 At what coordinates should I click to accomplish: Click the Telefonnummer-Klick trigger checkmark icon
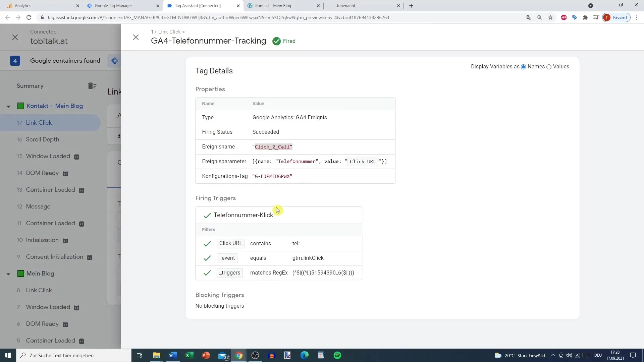[x=207, y=215]
